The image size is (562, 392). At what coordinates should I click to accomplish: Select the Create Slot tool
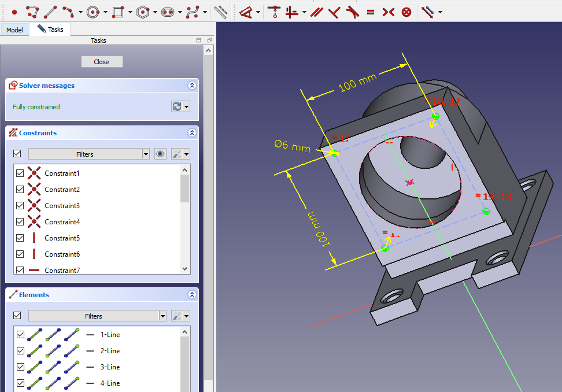point(168,12)
